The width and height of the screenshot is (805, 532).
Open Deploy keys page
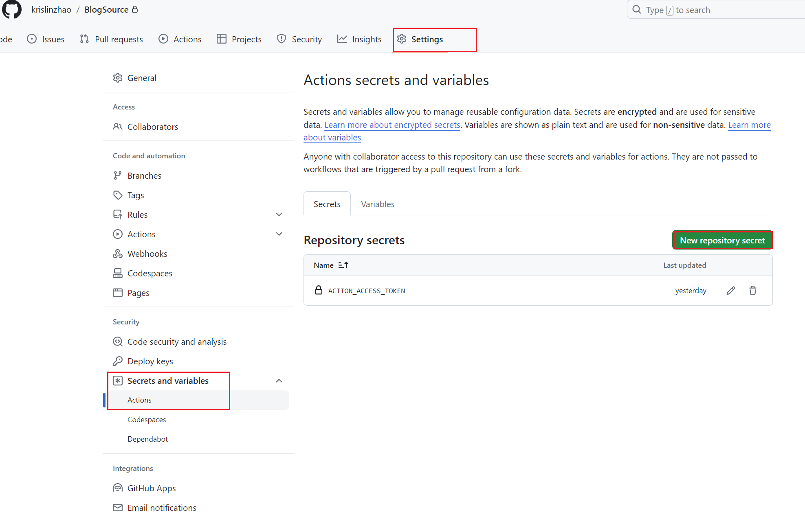pos(150,361)
